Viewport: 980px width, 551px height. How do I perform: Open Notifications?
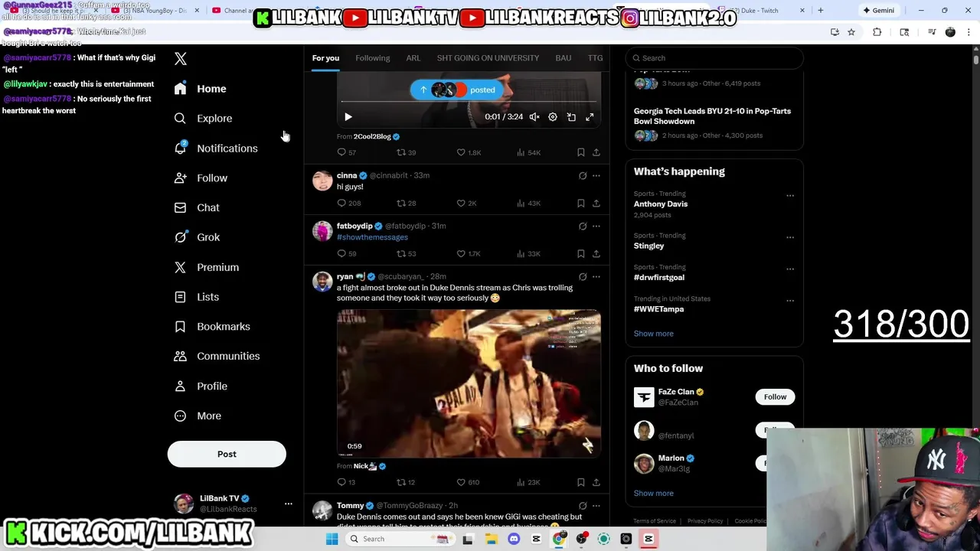(215, 148)
